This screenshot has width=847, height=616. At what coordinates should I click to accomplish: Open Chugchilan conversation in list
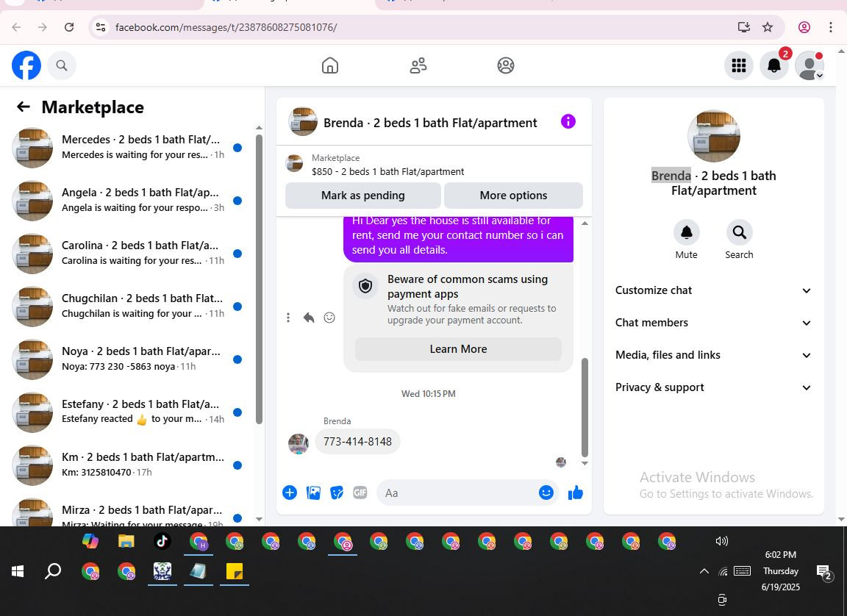128,306
